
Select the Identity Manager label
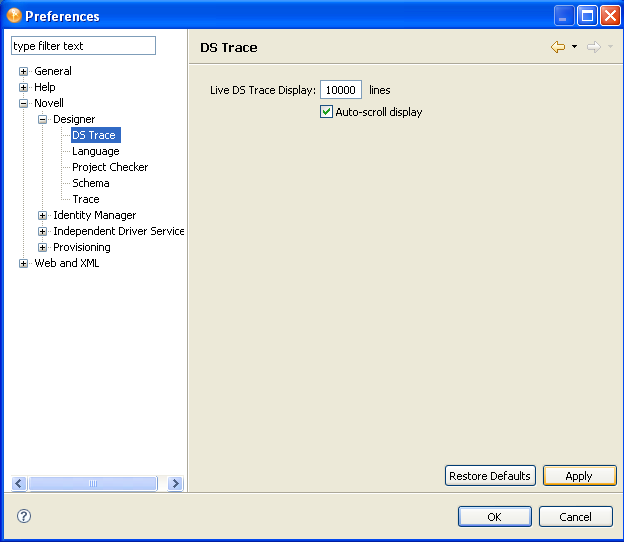pyautogui.click(x=95, y=215)
